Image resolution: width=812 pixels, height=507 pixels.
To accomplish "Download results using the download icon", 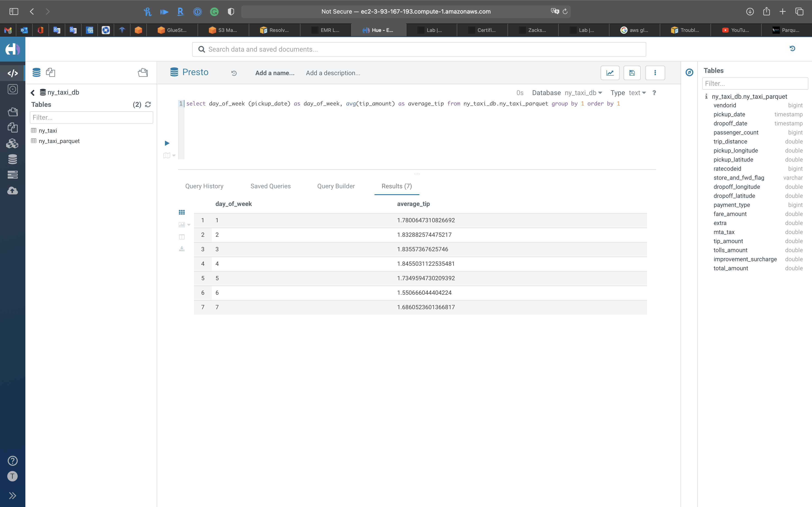I will tap(182, 249).
